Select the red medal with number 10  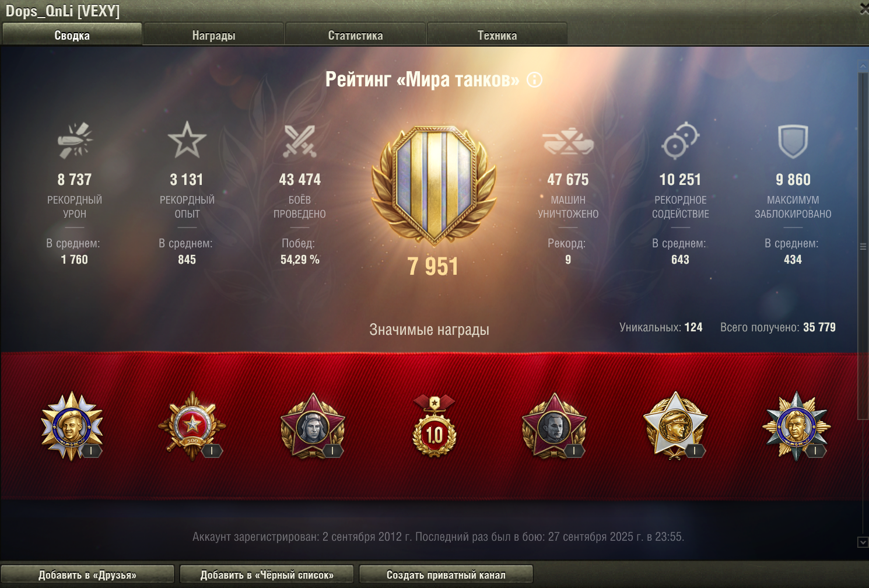click(434, 426)
